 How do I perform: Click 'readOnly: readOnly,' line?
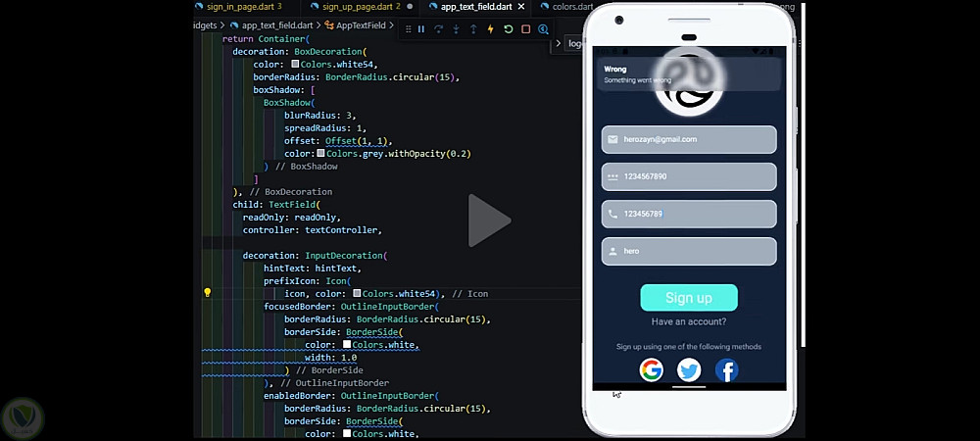click(x=292, y=218)
